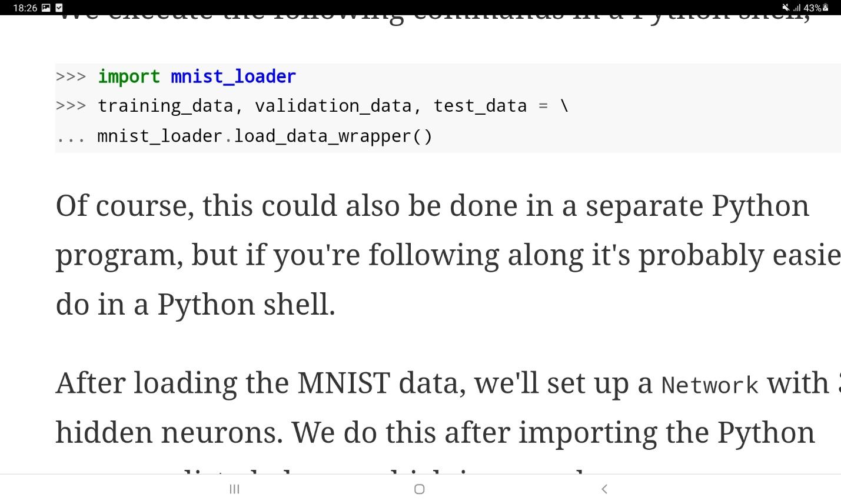Viewport: 841px width, 504px height.
Task: Tap the checkmark notification icon in status bar
Action: coord(59,8)
